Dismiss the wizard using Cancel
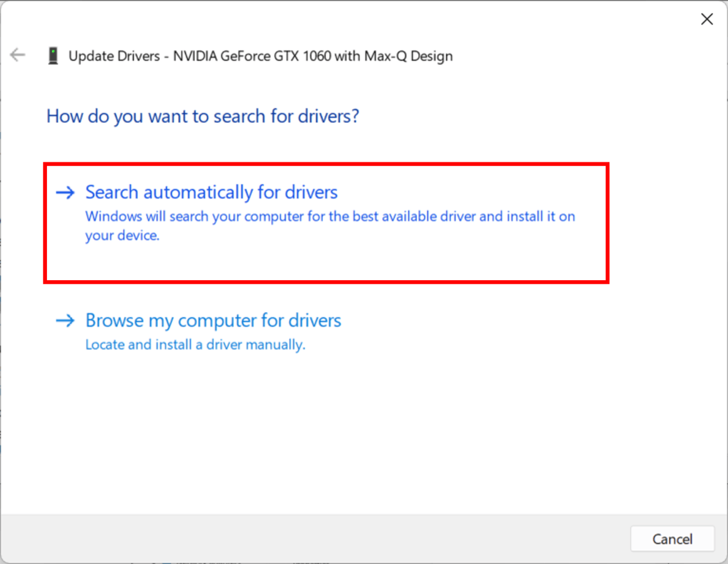Image resolution: width=728 pixels, height=564 pixels. 672,539
